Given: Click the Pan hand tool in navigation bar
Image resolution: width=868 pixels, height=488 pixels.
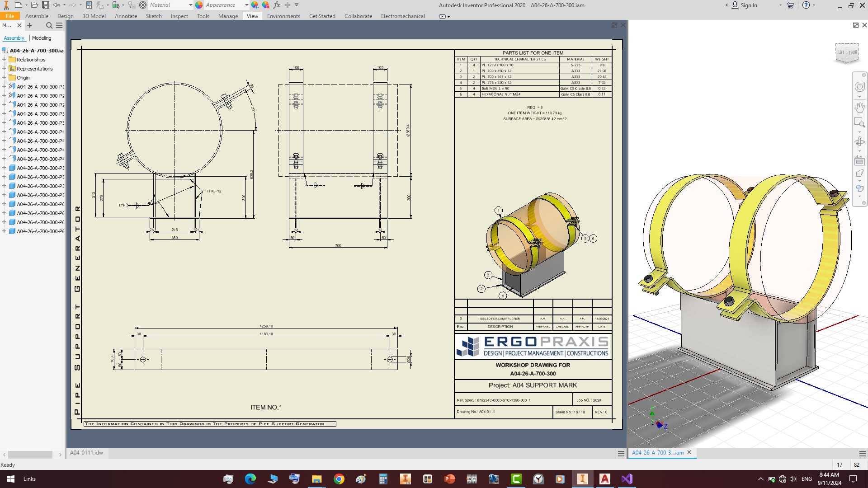Looking at the screenshot, I should click(x=859, y=108).
